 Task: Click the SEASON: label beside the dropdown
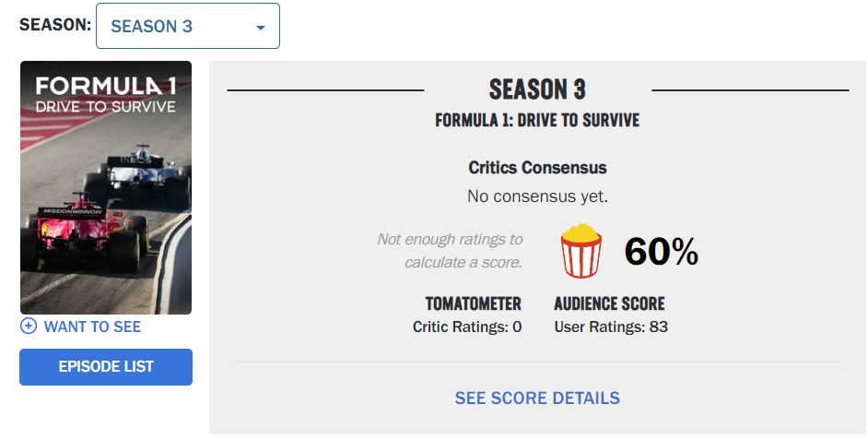click(55, 25)
